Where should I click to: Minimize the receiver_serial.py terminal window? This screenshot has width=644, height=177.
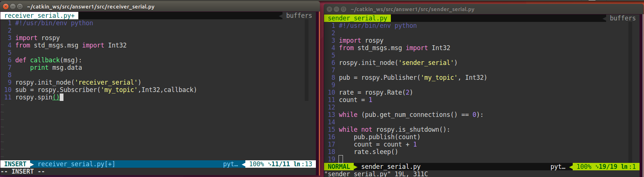(x=13, y=6)
